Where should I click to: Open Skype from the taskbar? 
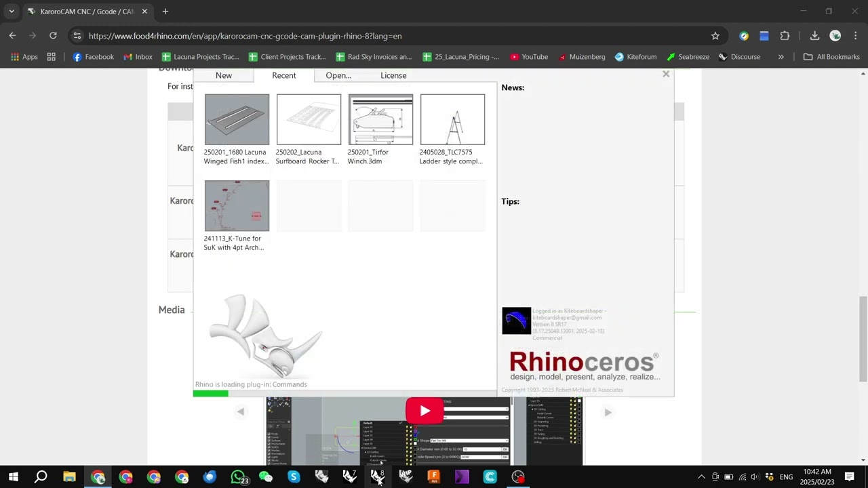pyautogui.click(x=294, y=476)
